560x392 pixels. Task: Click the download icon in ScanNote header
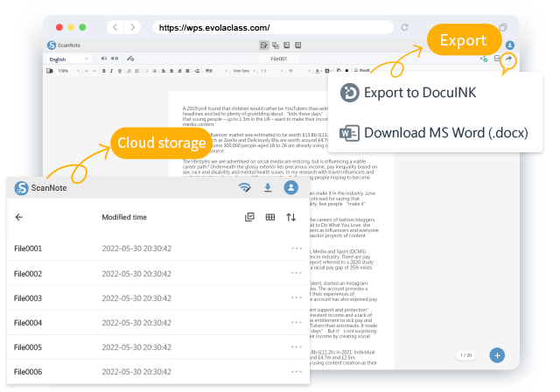[268, 187]
